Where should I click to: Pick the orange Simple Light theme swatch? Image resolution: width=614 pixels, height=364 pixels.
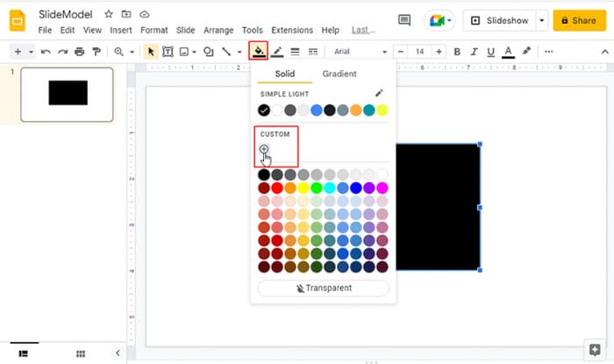356,111
